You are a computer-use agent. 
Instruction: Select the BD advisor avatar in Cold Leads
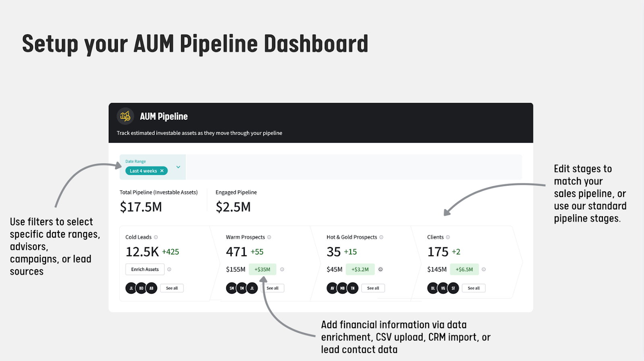(x=141, y=288)
